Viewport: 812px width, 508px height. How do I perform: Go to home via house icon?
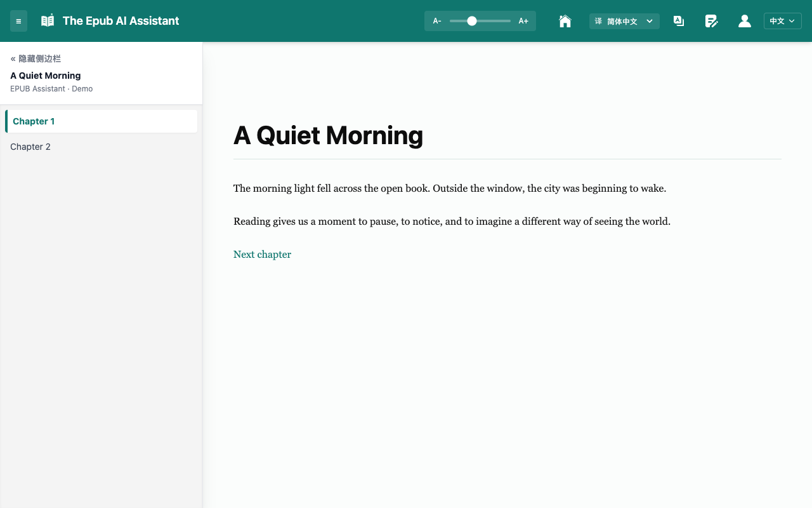click(565, 21)
